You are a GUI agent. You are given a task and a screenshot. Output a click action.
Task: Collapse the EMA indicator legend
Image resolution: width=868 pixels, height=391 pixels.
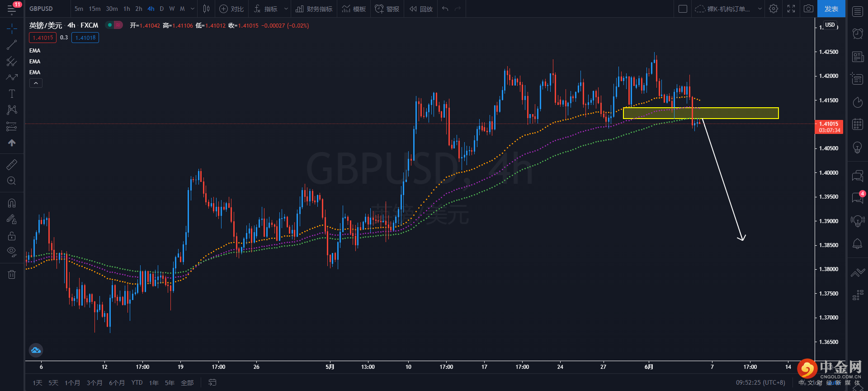[36, 83]
